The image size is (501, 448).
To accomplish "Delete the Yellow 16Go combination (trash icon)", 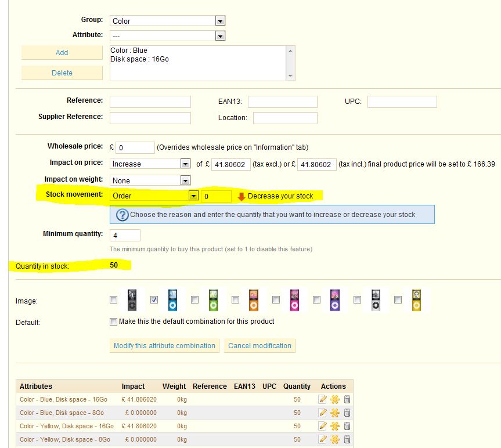I will (x=347, y=426).
